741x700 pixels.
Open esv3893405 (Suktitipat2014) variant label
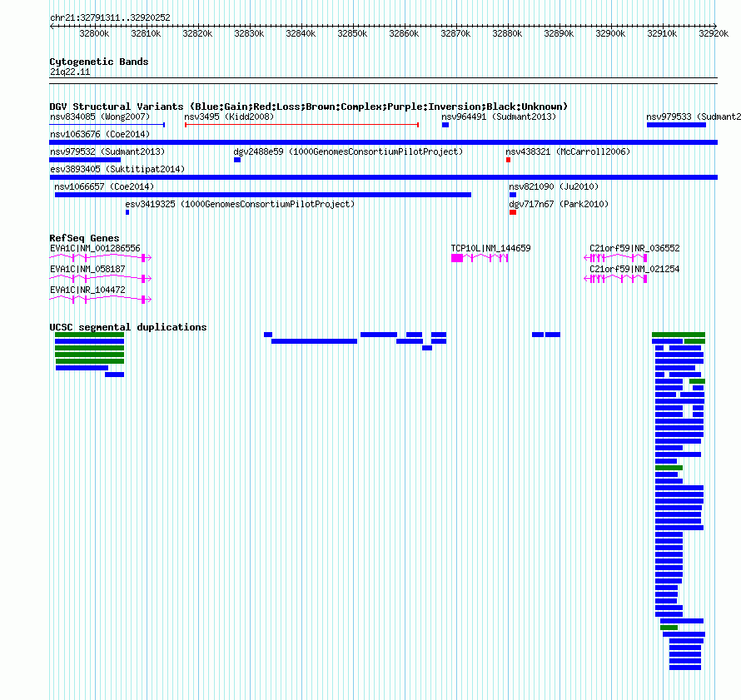point(117,169)
